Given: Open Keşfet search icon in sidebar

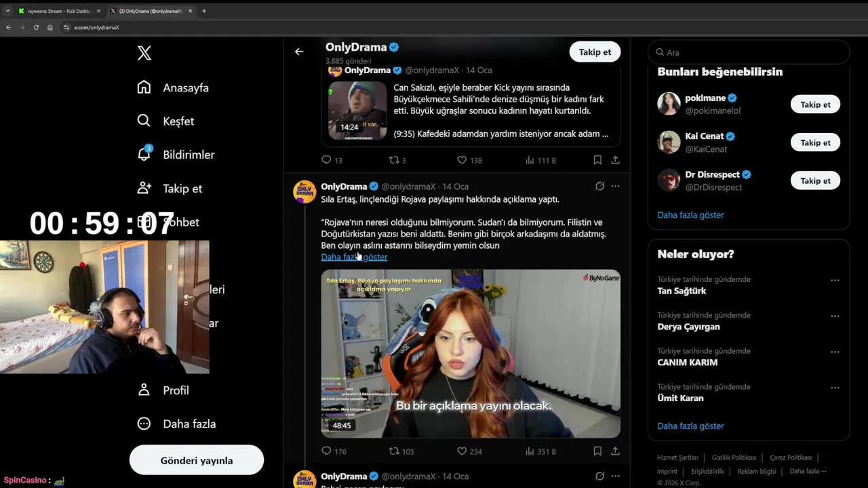Looking at the screenshot, I should (x=144, y=121).
